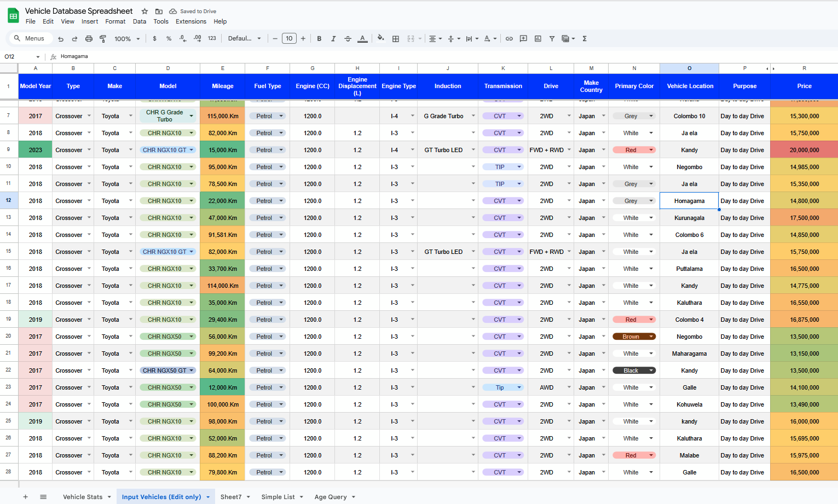This screenshot has width=838, height=504.
Task: Open more number formats (123)
Action: click(x=212, y=39)
